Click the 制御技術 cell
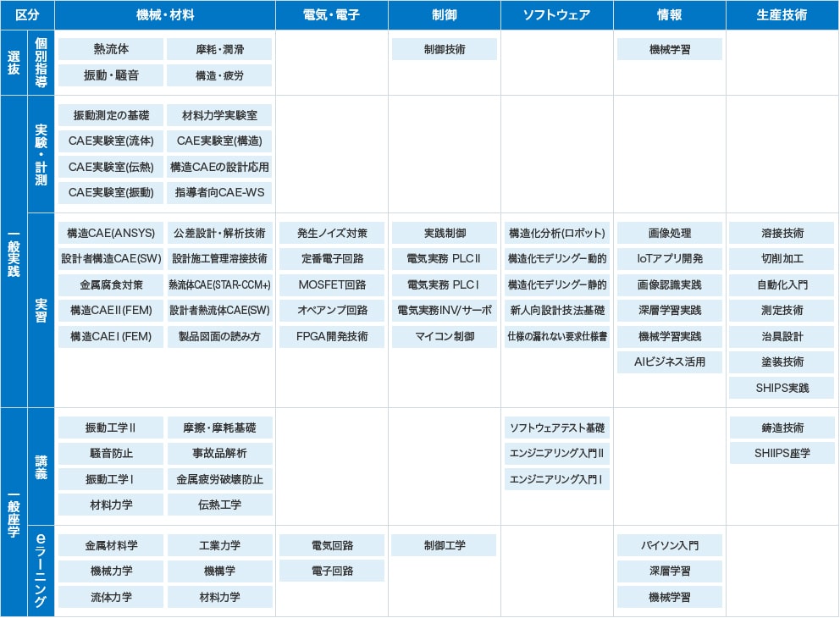The image size is (840, 618). pyautogui.click(x=444, y=49)
